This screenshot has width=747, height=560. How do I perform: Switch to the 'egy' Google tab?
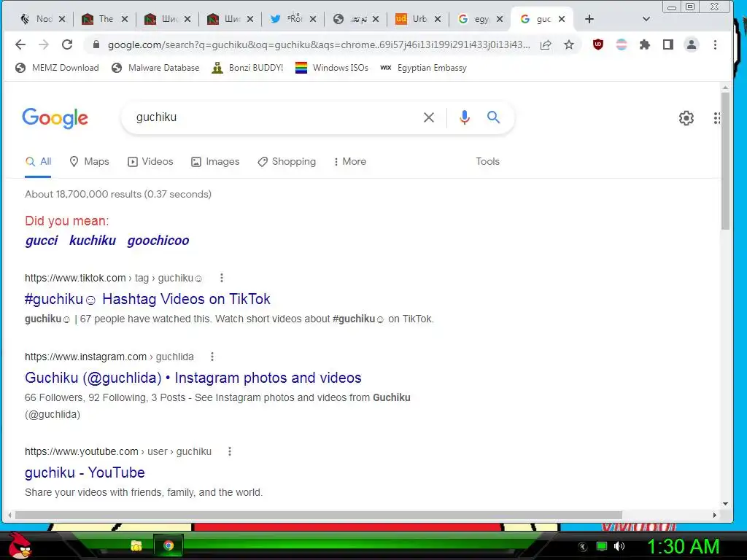click(474, 19)
